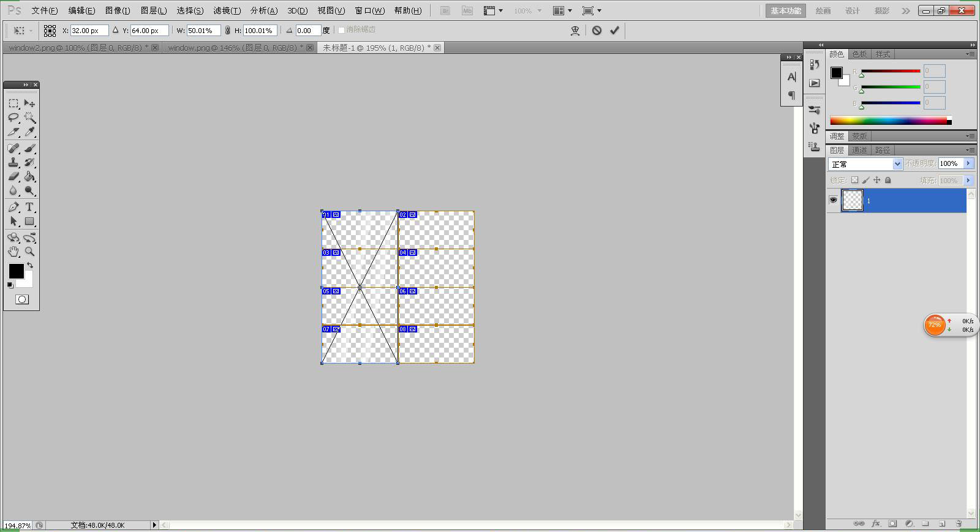Toggle Quick Mask mode

(22, 299)
